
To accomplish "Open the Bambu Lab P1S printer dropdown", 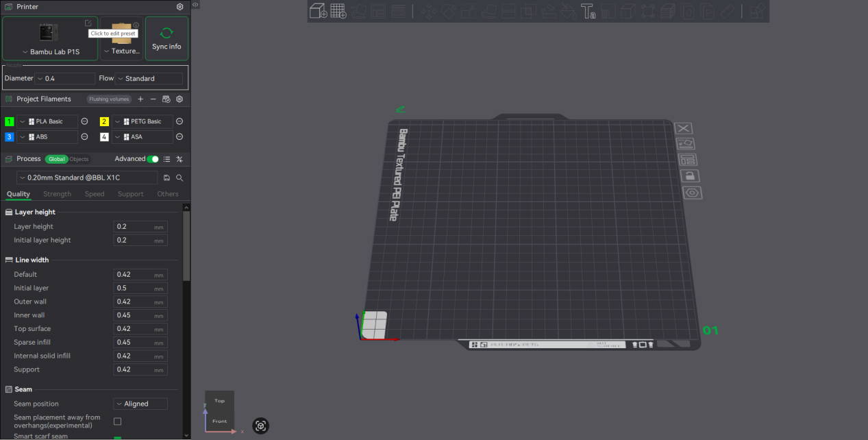I will pyautogui.click(x=50, y=51).
